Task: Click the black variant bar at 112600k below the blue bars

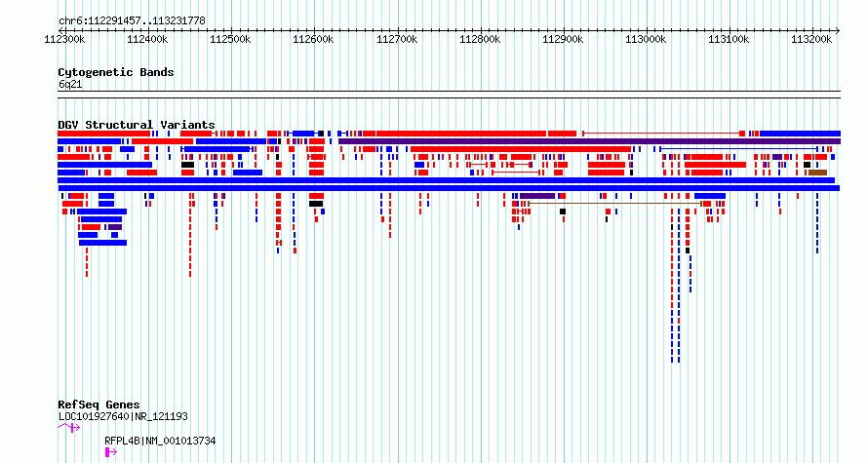Action: 316,204
